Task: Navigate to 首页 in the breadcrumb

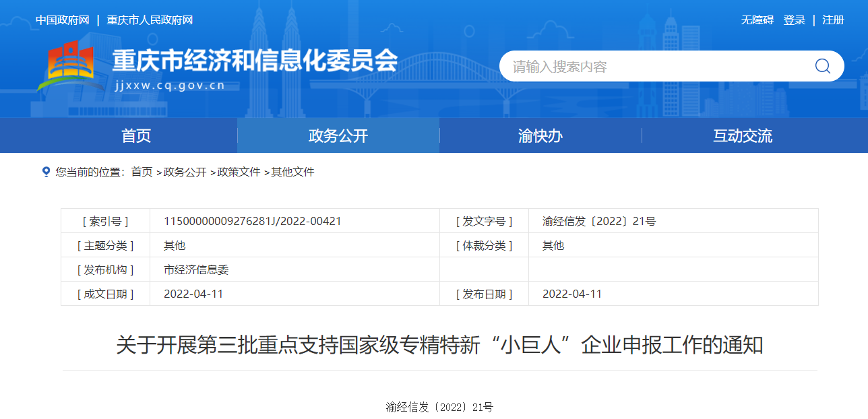Action: click(x=142, y=172)
